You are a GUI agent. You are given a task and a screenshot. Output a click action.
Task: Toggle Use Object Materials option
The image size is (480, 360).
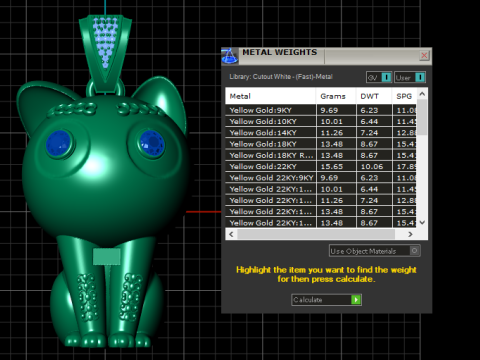coord(375,251)
